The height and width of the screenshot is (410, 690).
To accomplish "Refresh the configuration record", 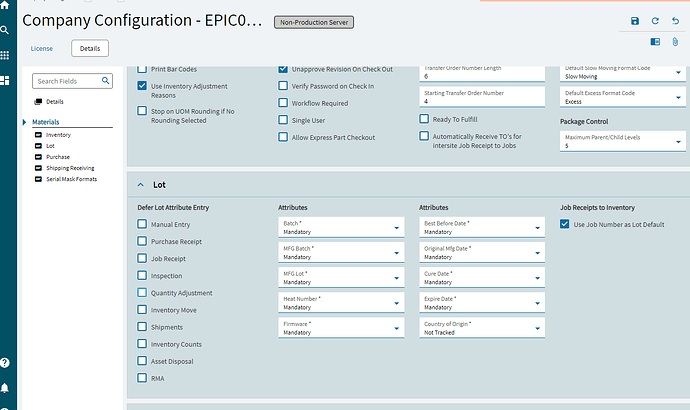I will point(655,21).
